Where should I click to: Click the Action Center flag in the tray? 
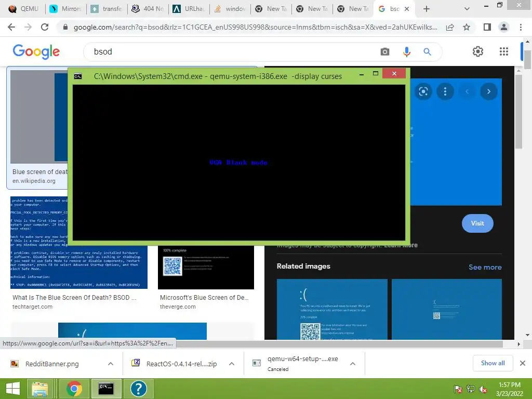click(458, 390)
